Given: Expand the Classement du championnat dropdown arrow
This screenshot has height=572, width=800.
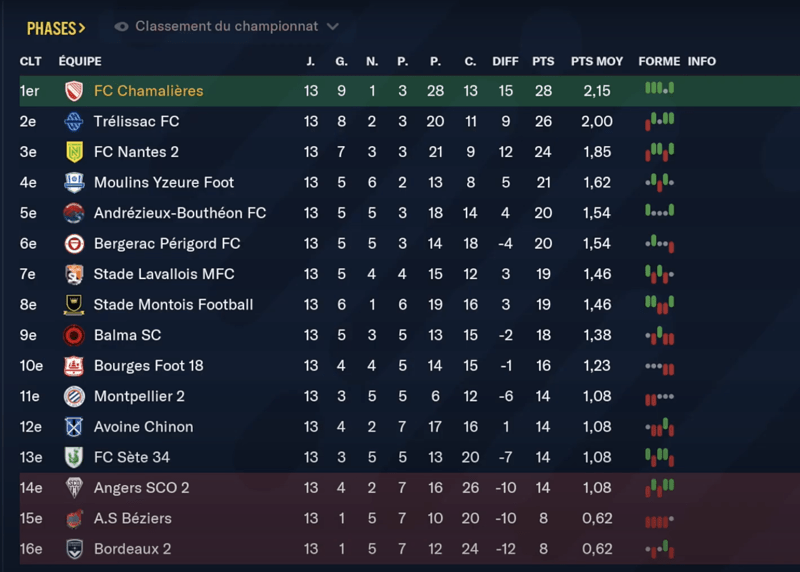Looking at the screenshot, I should pyautogui.click(x=333, y=26).
